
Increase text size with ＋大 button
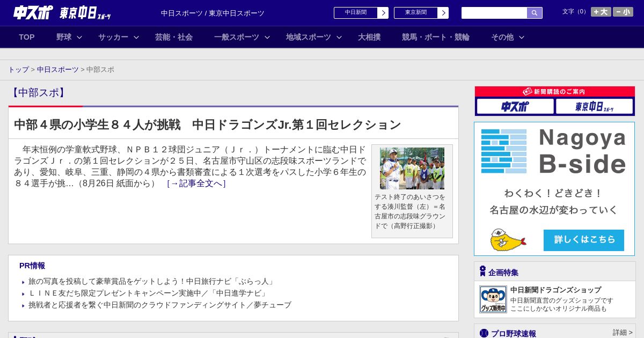[x=601, y=12]
